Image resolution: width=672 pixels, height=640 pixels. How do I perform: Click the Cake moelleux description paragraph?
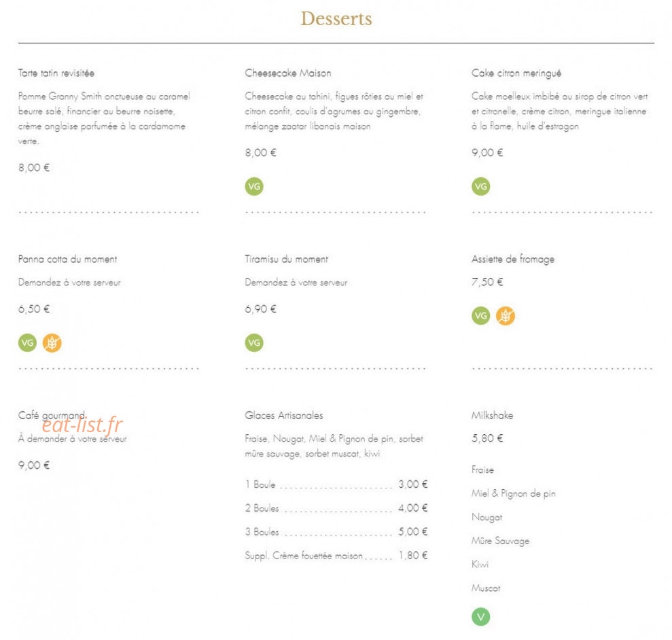pyautogui.click(x=560, y=111)
